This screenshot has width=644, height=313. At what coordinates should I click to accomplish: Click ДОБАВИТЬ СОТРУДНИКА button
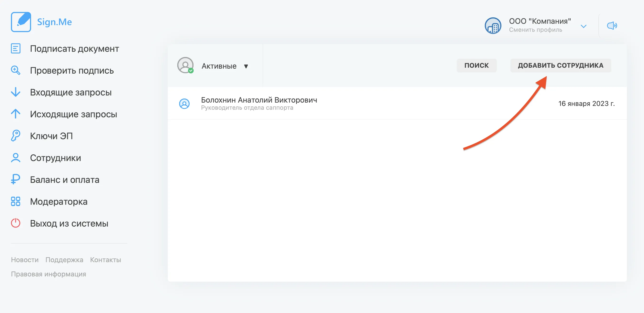(x=561, y=66)
